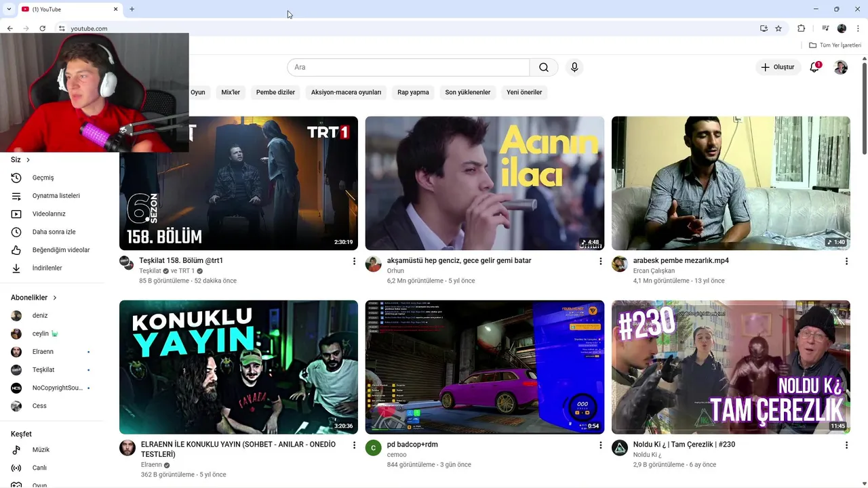This screenshot has width=868, height=488.
Task: Open Teşkilat channel avatar under first video
Action: (x=127, y=263)
